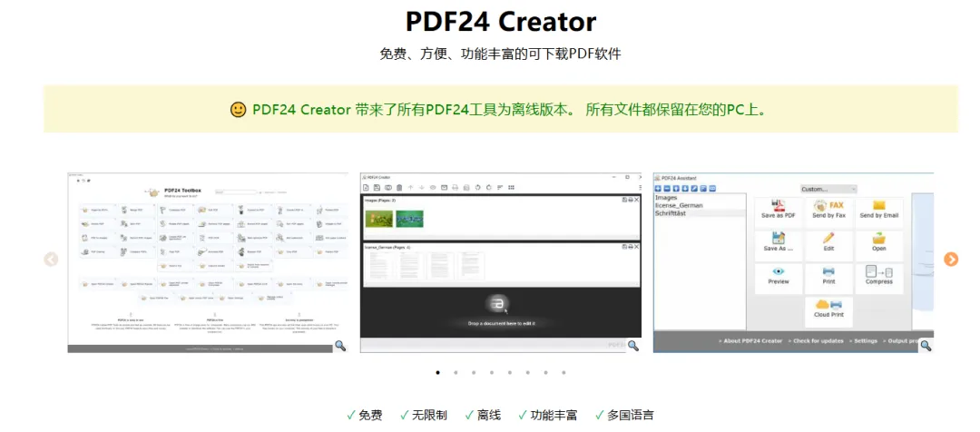This screenshot has height=432, width=980.
Task: Click the search field in PDF24 Toolbox screenshot
Action: click(x=236, y=191)
